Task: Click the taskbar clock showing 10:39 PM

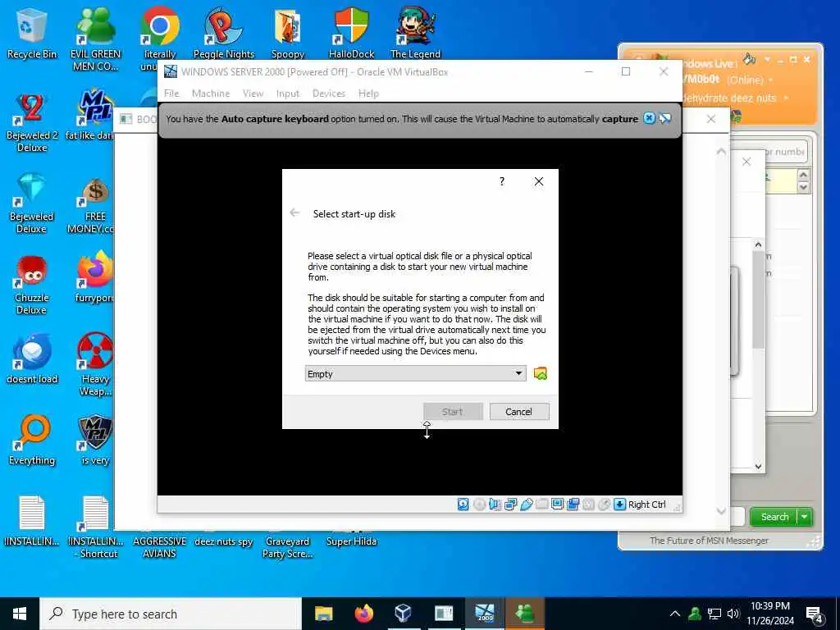Action: (770, 614)
